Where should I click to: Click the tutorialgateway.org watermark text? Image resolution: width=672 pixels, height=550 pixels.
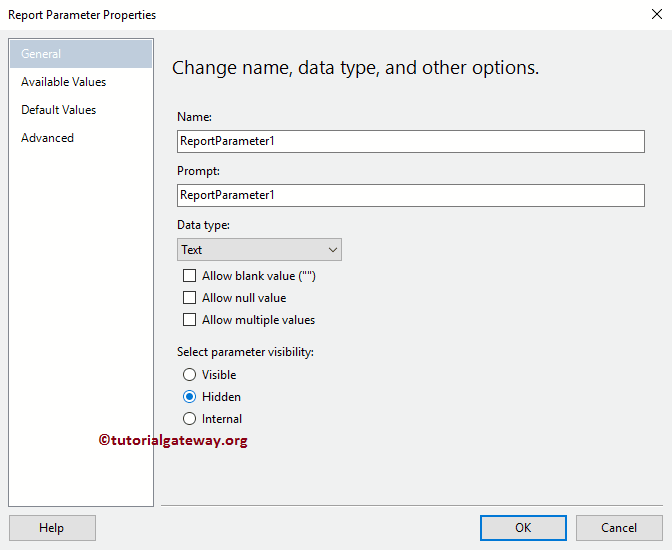pyautogui.click(x=172, y=440)
